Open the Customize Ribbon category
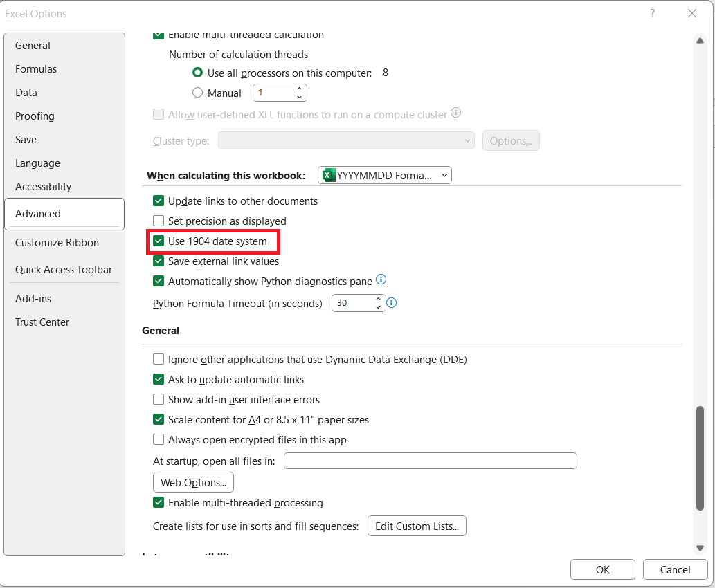 [x=64, y=243]
